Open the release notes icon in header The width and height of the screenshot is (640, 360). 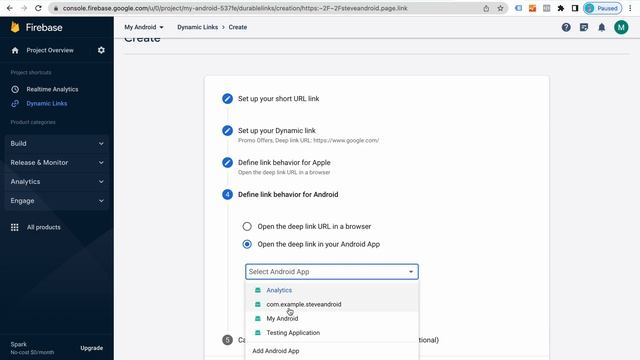[584, 27]
